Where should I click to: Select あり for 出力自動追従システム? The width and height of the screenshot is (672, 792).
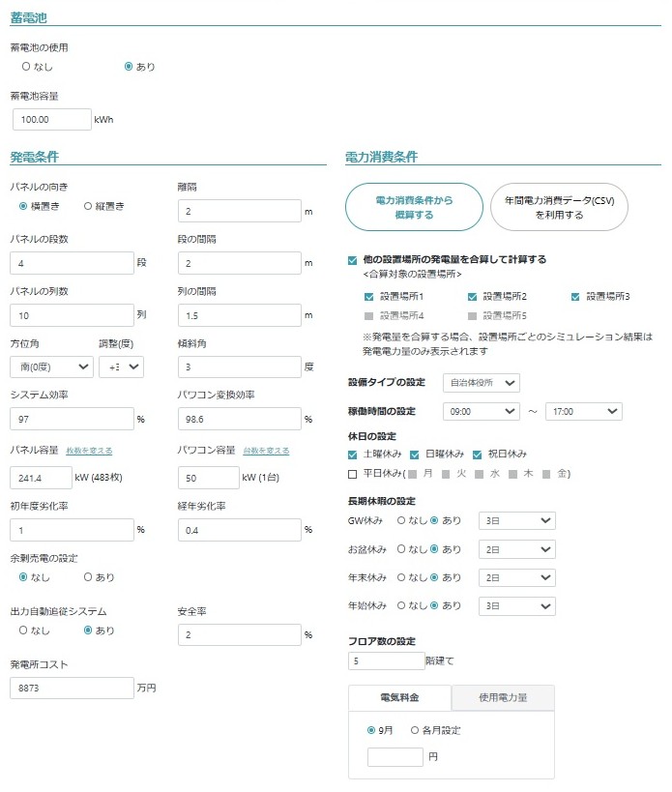pos(88,630)
